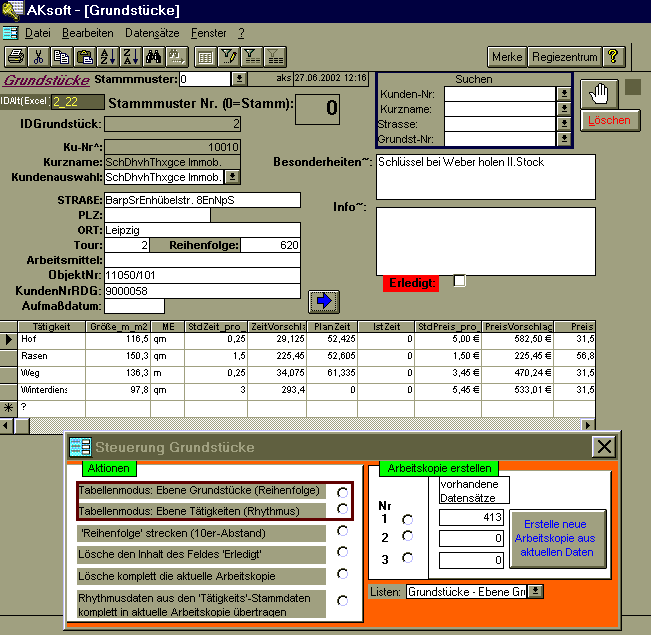Click the Cut scissors icon
Image resolution: width=651 pixels, height=635 pixels.
(x=39, y=57)
